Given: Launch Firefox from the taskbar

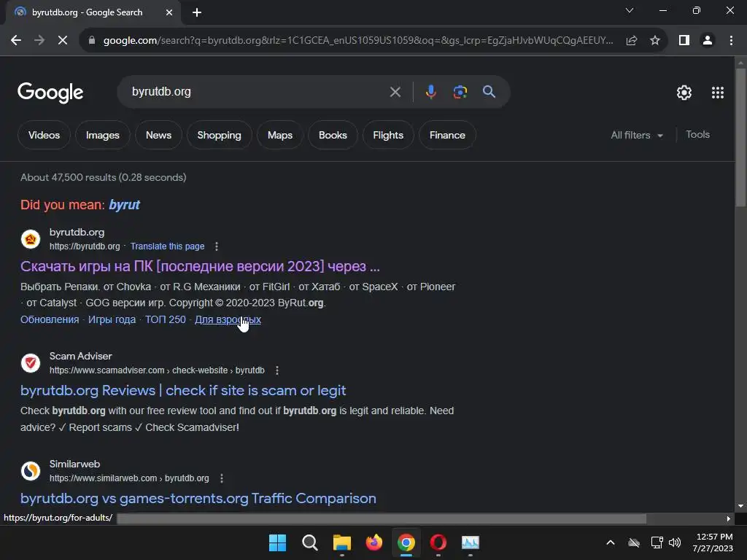Looking at the screenshot, I should (374, 542).
